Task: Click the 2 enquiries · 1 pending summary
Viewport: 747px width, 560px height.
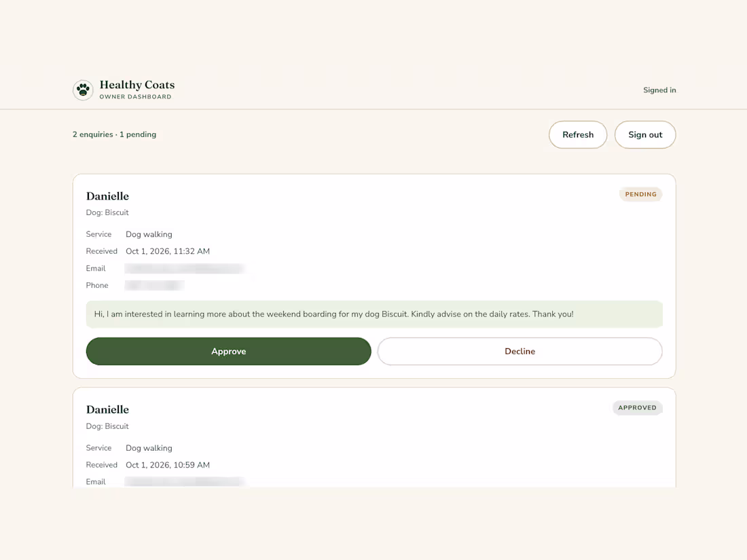Action: click(x=114, y=134)
